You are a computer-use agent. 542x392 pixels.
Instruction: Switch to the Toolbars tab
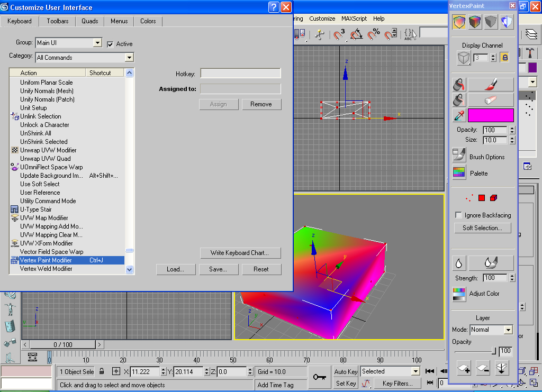[x=58, y=21]
